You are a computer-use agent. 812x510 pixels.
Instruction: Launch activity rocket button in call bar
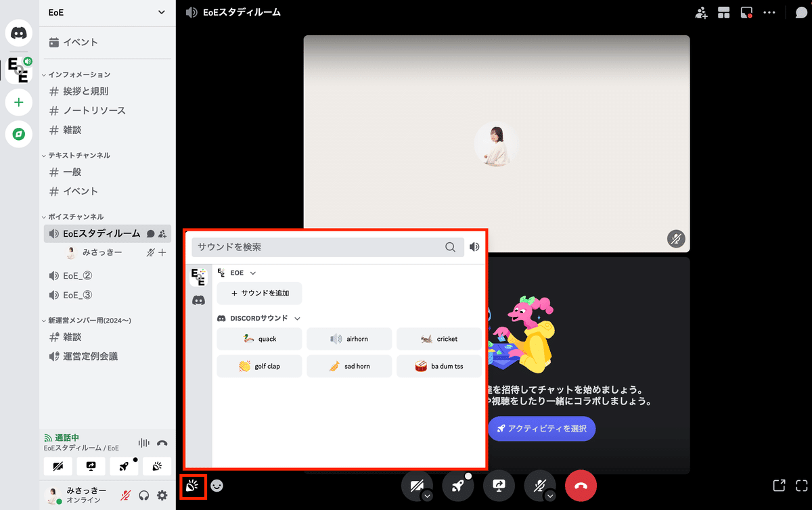click(x=458, y=486)
